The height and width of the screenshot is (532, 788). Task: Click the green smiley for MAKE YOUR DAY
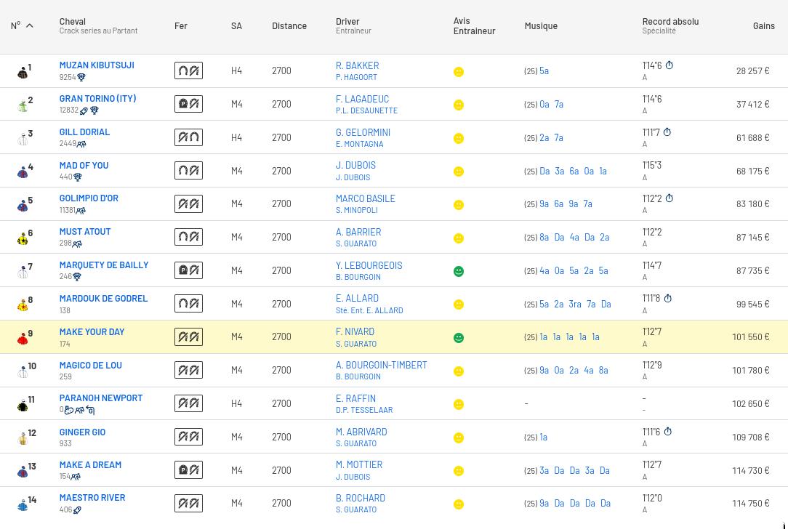pos(458,338)
